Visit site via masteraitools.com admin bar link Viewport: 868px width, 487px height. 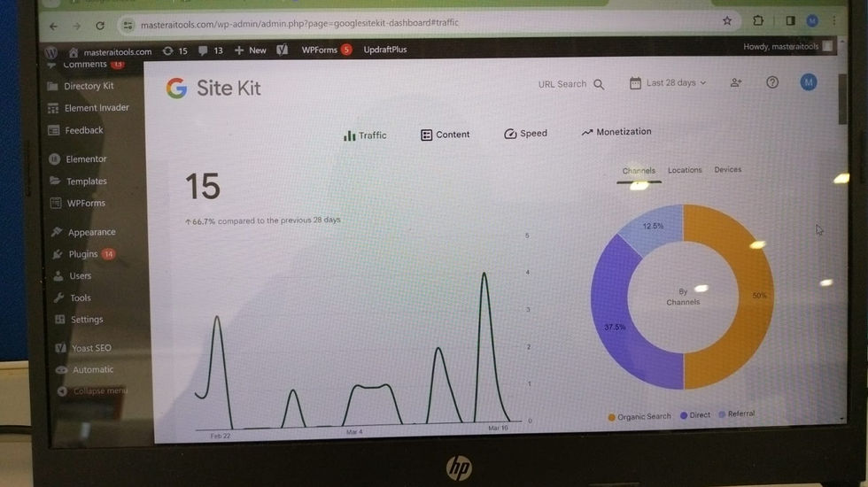110,52
